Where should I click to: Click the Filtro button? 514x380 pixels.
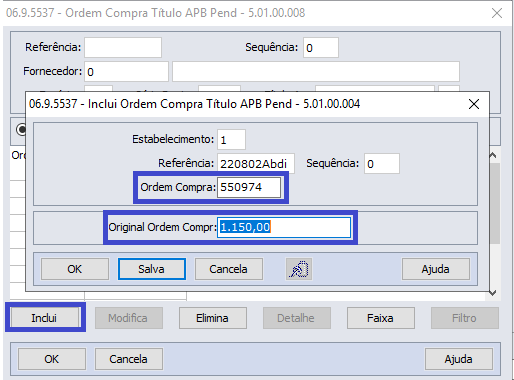click(465, 318)
